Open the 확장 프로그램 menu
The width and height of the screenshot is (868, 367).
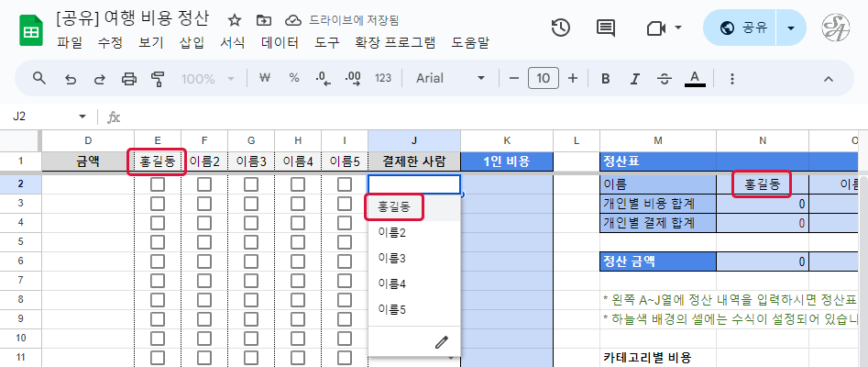pos(395,42)
